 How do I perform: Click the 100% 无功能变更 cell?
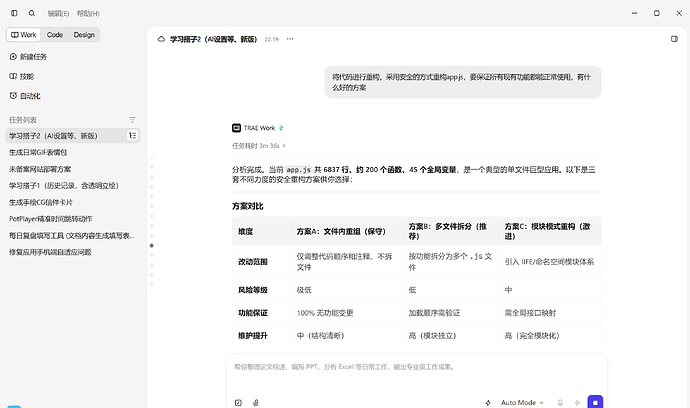point(346,313)
